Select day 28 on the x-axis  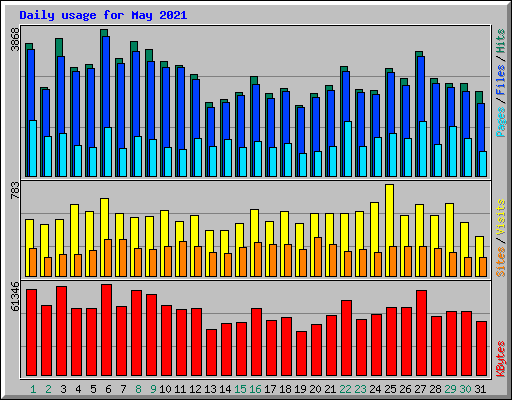(x=435, y=389)
